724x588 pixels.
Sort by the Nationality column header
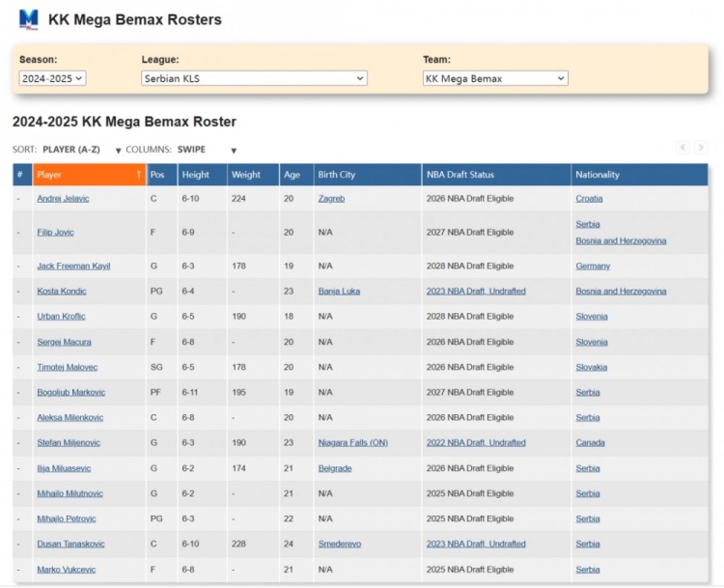(x=598, y=175)
